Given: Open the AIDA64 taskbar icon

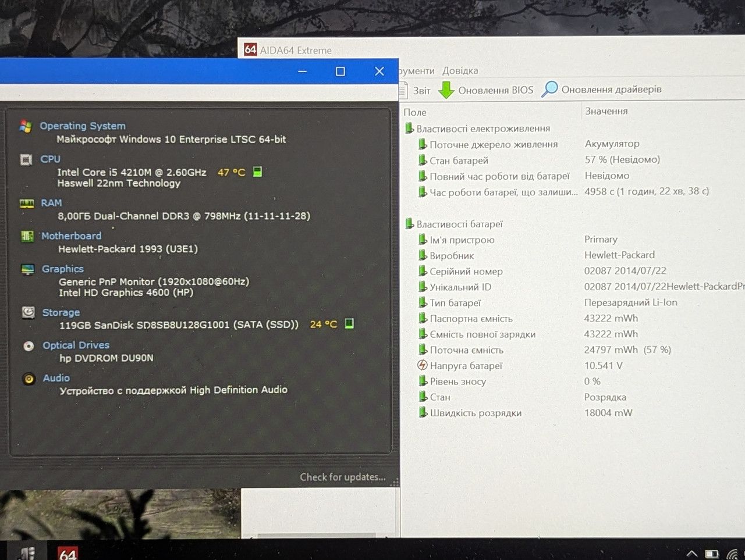Looking at the screenshot, I should [x=68, y=553].
